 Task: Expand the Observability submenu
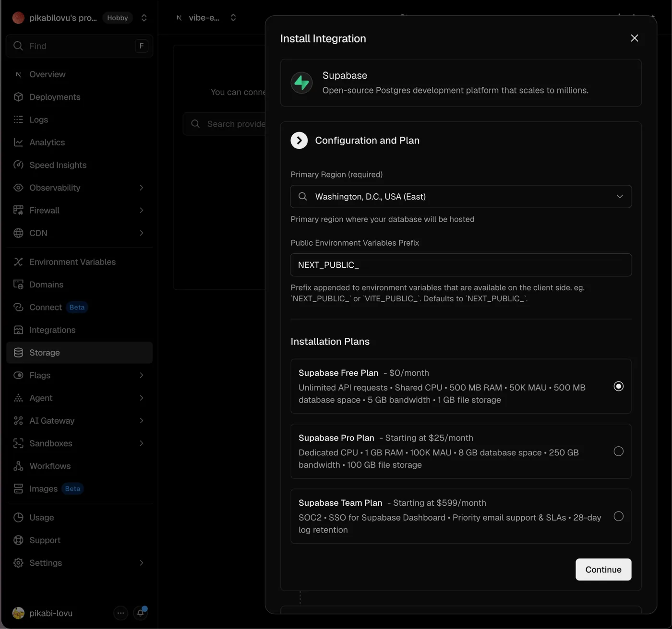(x=141, y=188)
